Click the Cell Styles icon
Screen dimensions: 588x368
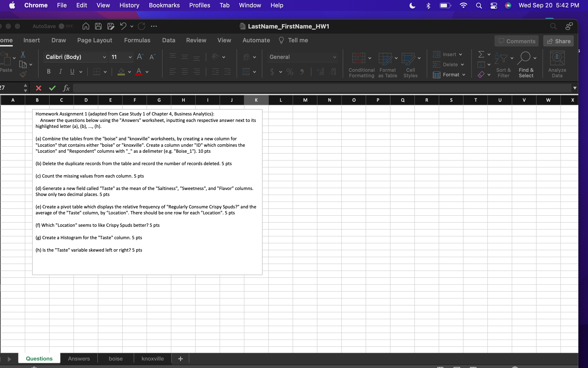[x=408, y=59]
